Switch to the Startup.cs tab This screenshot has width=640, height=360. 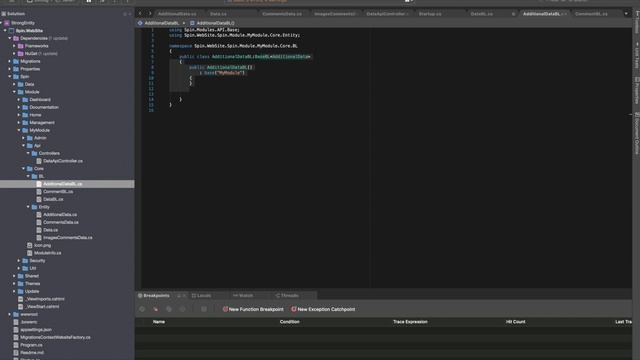[430, 14]
